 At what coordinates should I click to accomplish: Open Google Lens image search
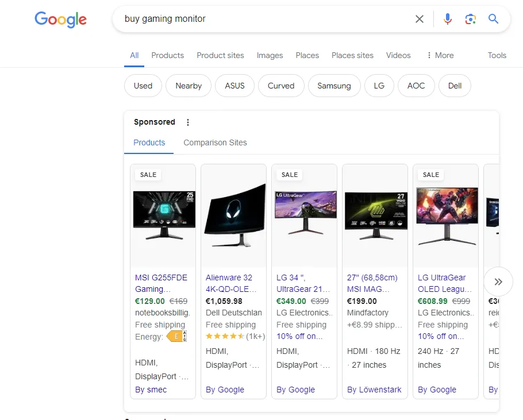pos(471,19)
